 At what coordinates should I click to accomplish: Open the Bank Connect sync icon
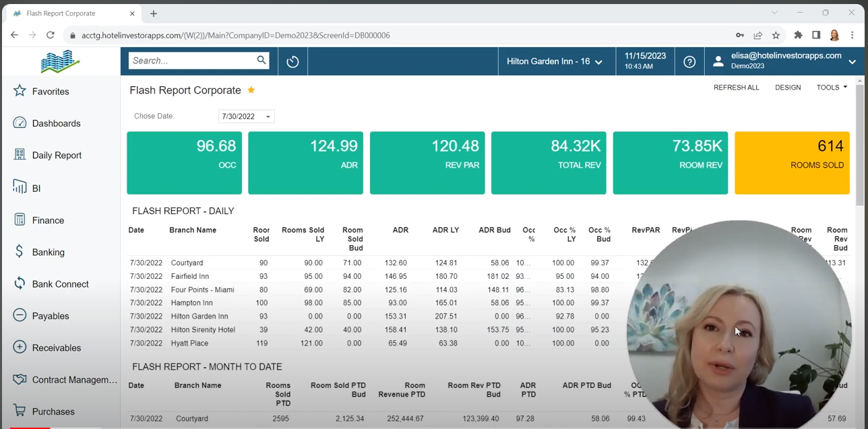pos(20,284)
